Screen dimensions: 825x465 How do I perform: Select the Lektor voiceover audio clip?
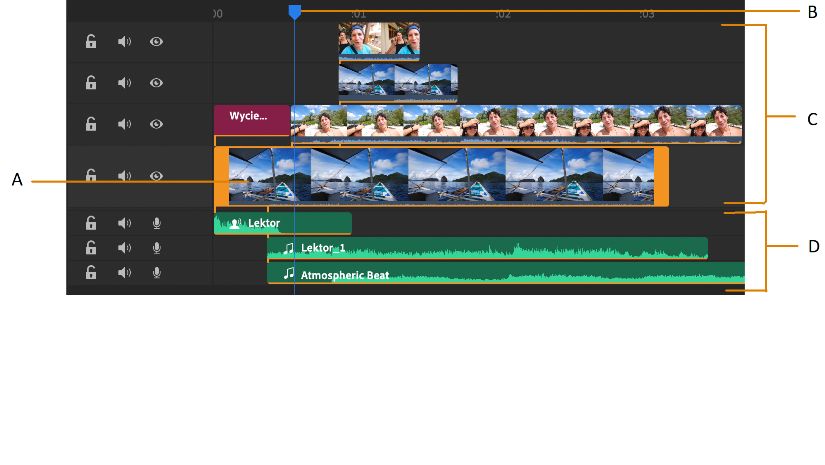283,223
